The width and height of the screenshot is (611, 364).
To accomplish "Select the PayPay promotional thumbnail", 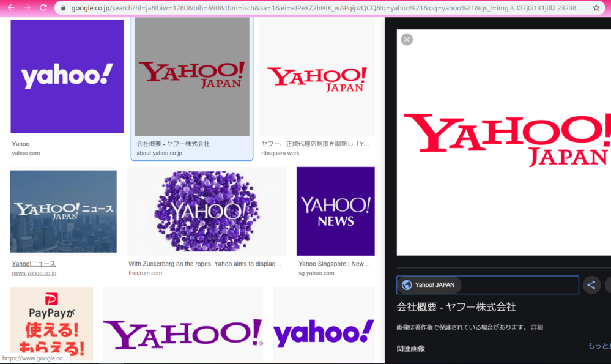I will 51,323.
